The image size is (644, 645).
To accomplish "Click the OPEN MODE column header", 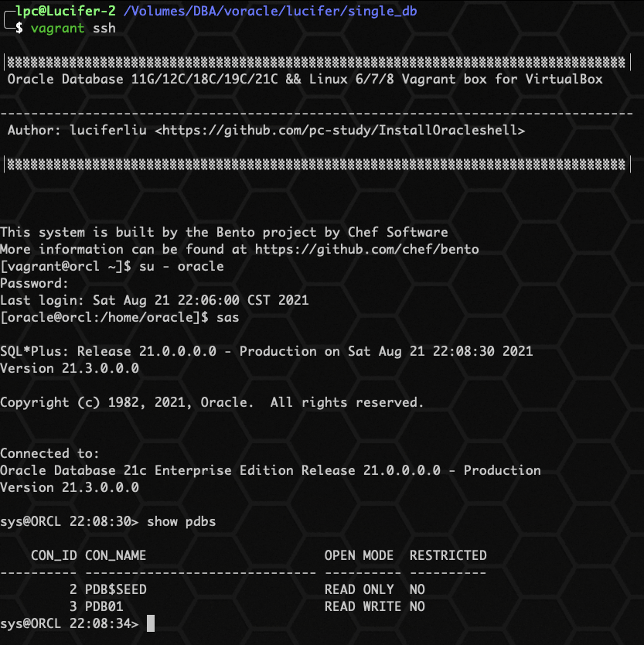I will [x=359, y=556].
